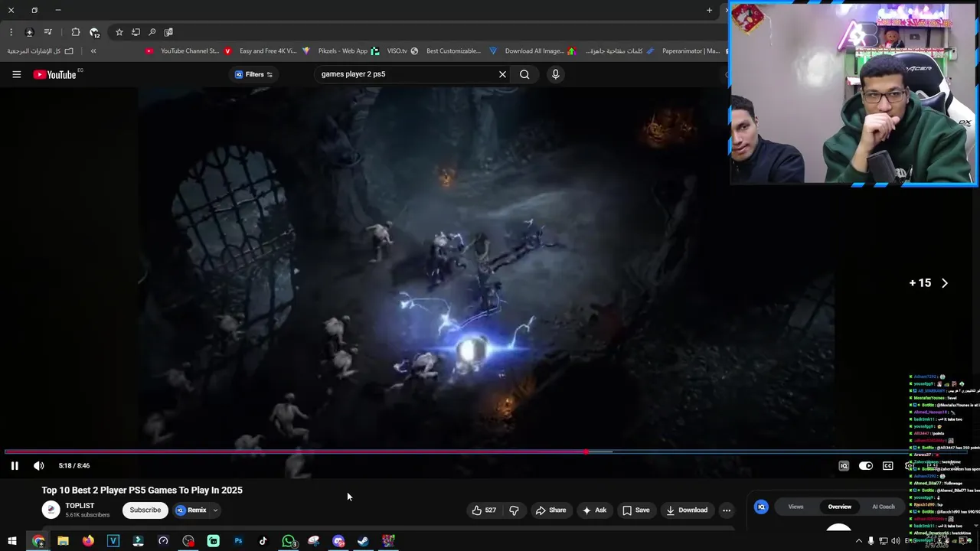
Task: Share the video
Action: click(550, 510)
